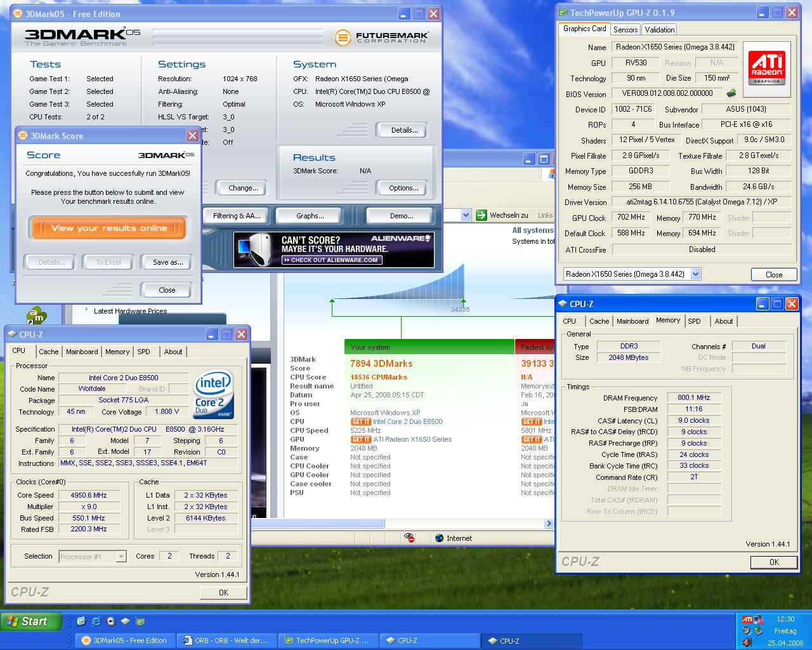Screen dimensions: 812x650
Task: Click Save as... in the 3DMark Score dialog
Action: [x=167, y=262]
